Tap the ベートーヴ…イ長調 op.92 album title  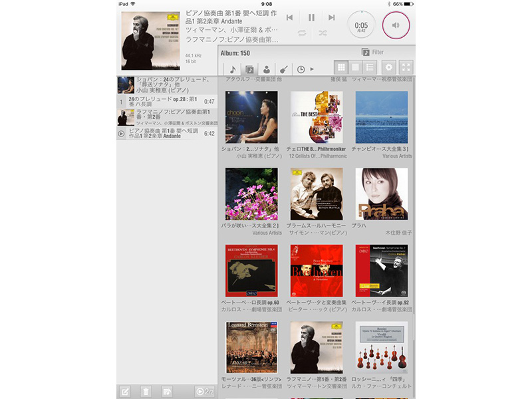[380, 303]
